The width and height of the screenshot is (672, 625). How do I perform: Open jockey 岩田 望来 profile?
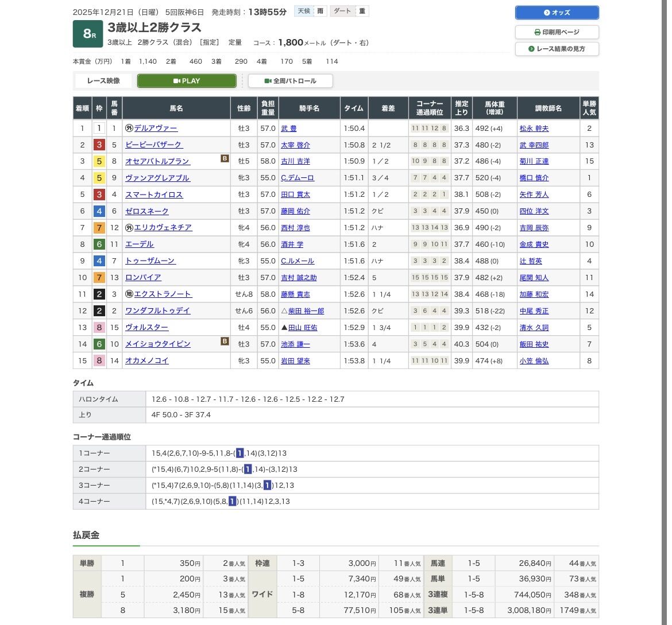[x=295, y=361]
